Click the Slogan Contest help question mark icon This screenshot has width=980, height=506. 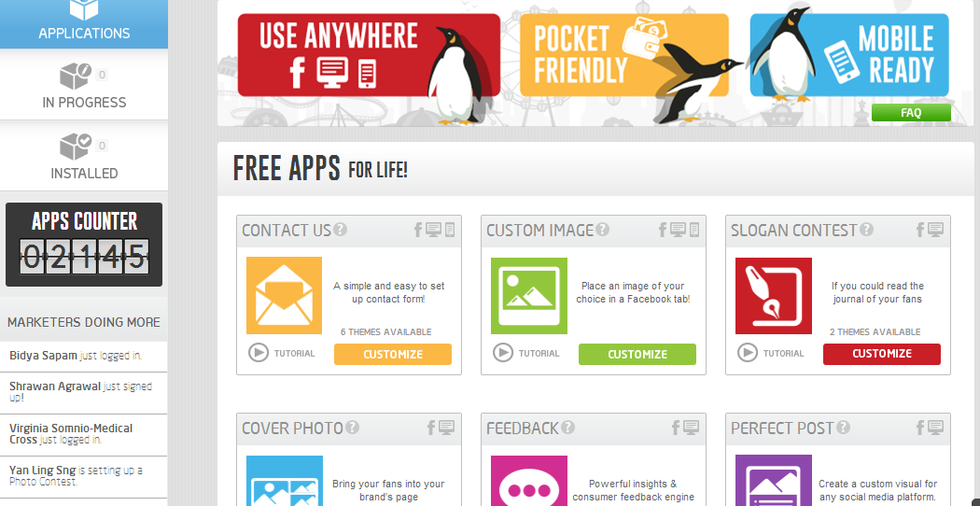(x=866, y=230)
